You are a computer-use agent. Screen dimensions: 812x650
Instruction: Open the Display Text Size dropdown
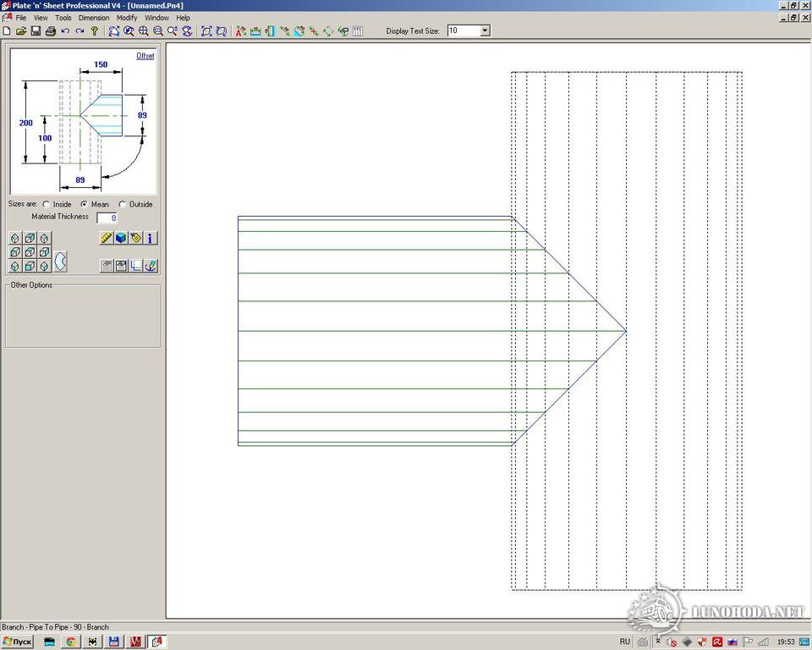(x=485, y=30)
